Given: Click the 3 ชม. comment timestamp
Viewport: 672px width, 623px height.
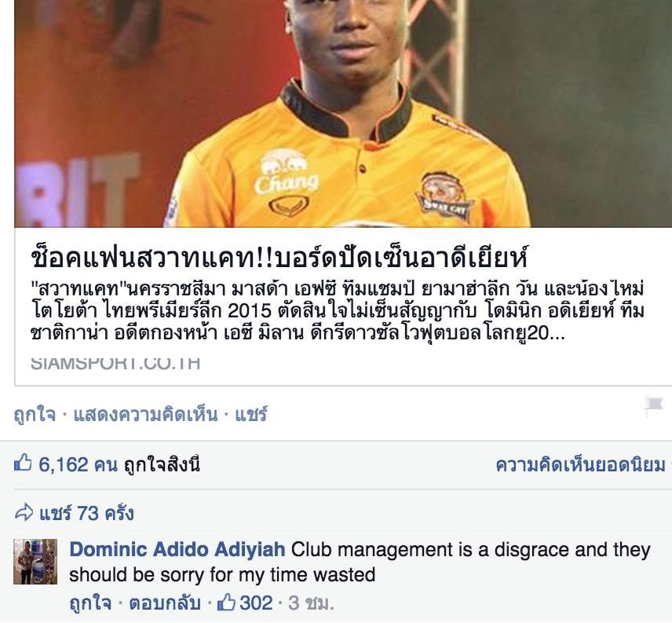Looking at the screenshot, I should 311,603.
